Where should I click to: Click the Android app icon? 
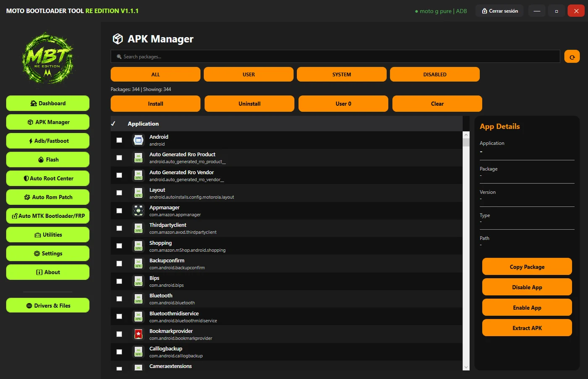(x=138, y=140)
